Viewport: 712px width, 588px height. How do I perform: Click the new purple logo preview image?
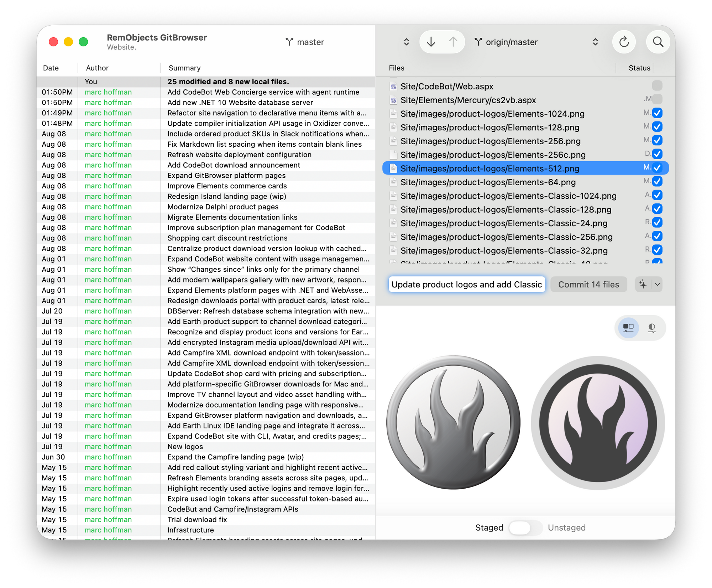pyautogui.click(x=598, y=423)
